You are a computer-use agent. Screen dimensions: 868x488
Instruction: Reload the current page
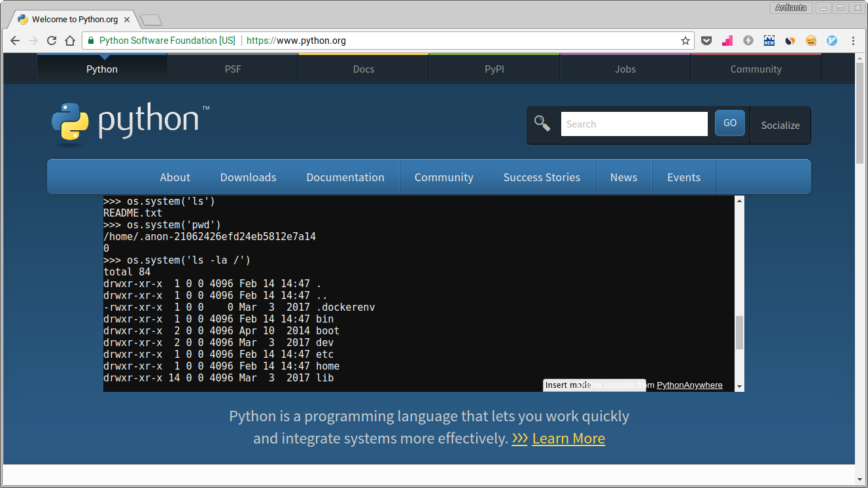click(x=52, y=41)
